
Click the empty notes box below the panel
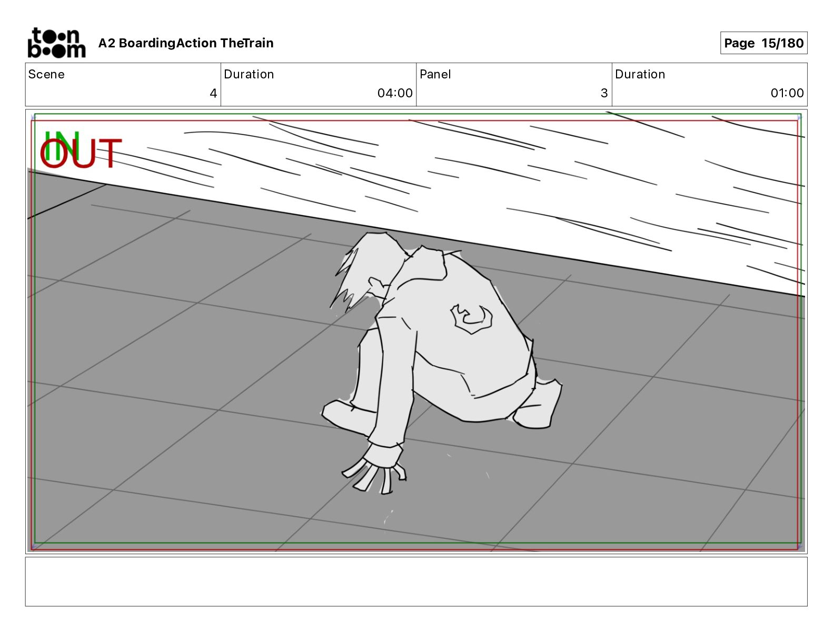[x=416, y=581]
